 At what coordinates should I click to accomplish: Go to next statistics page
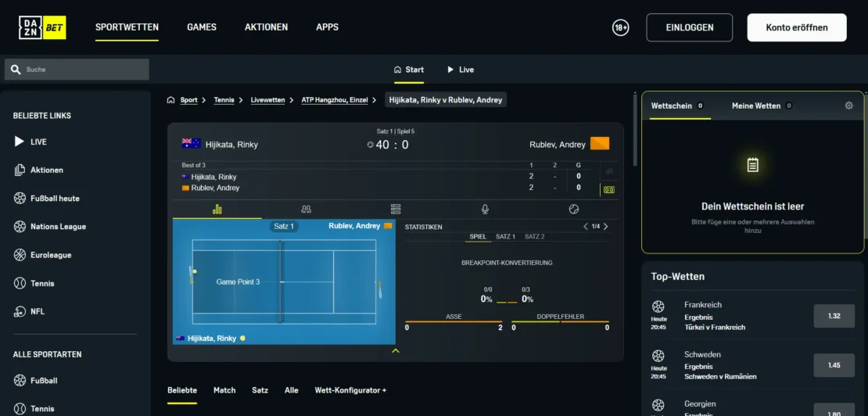click(x=605, y=226)
